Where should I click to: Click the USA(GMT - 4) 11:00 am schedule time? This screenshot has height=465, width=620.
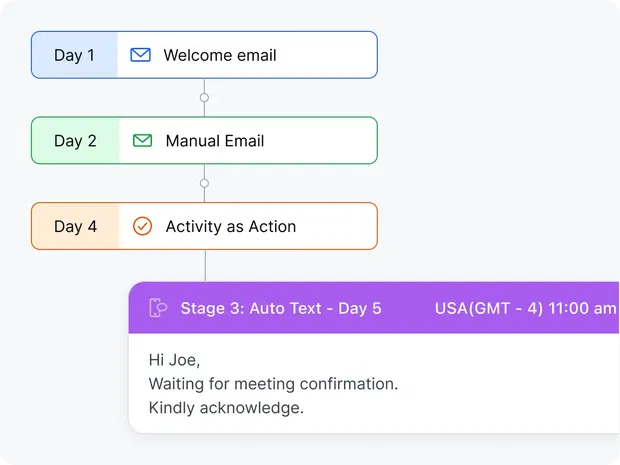point(525,308)
